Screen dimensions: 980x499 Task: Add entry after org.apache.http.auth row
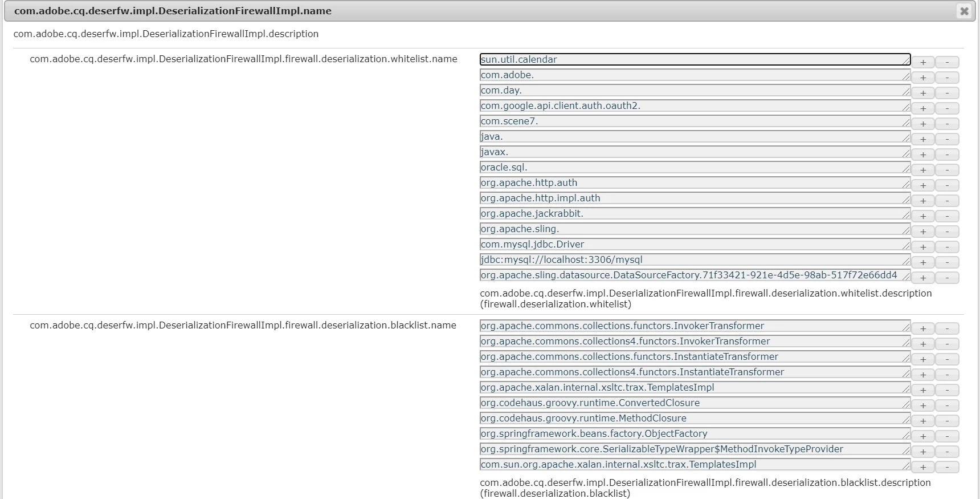pyautogui.click(x=923, y=185)
